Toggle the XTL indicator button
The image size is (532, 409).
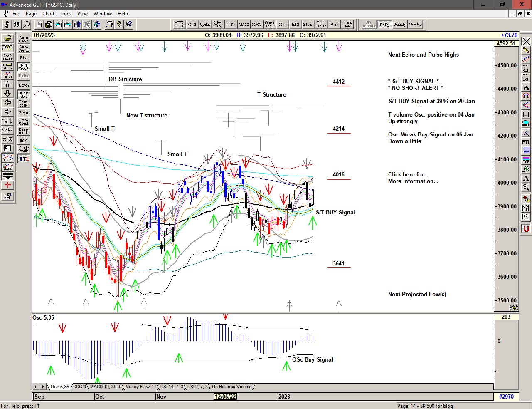pos(24,159)
